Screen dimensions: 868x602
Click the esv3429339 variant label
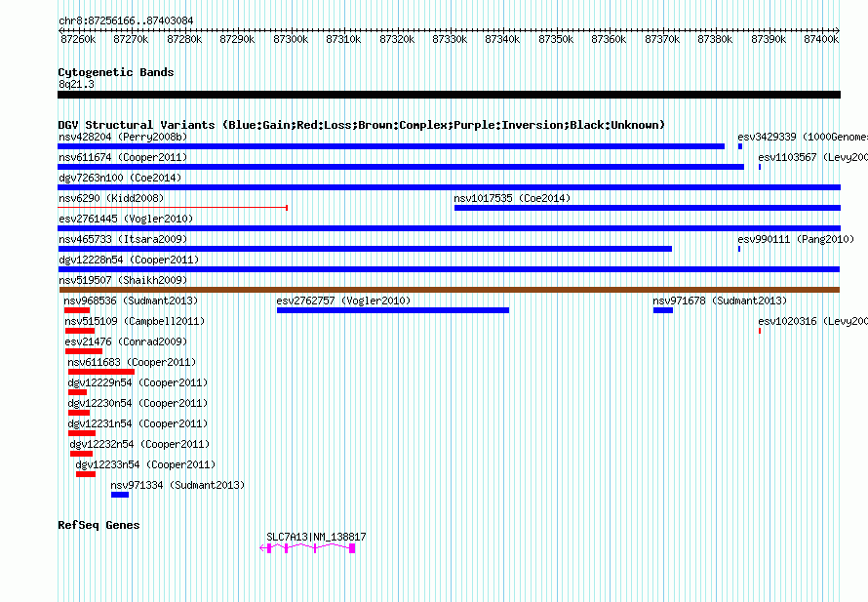(x=802, y=137)
